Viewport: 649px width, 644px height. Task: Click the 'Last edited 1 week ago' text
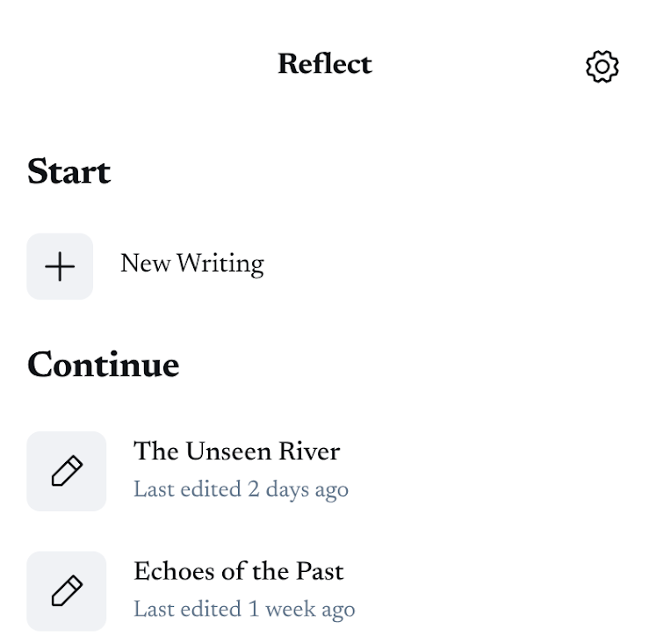244,609
